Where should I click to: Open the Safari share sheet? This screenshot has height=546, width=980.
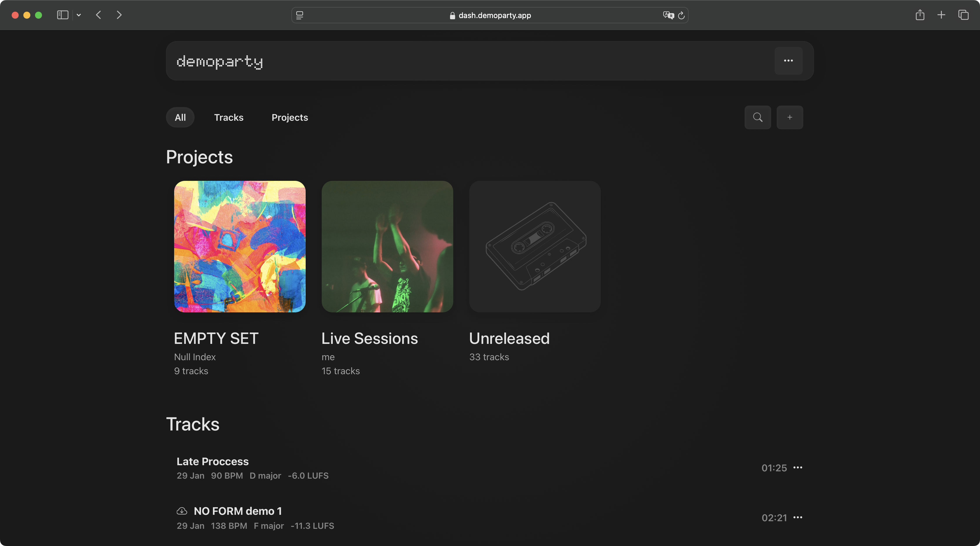[x=920, y=15]
